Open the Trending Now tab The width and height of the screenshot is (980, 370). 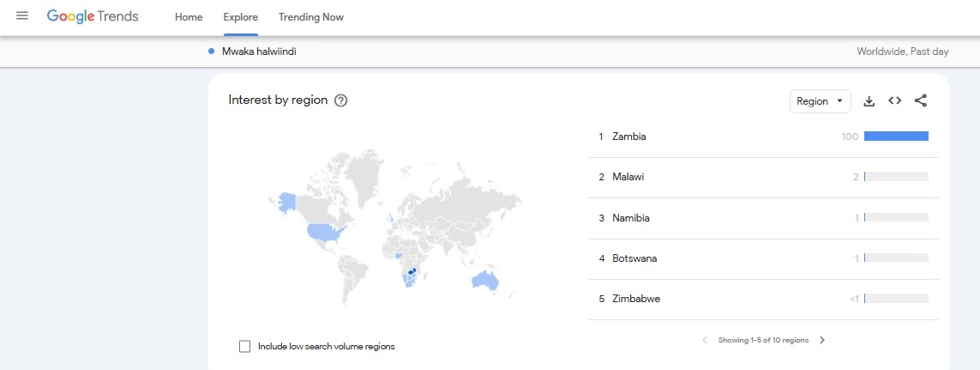pyautogui.click(x=311, y=17)
